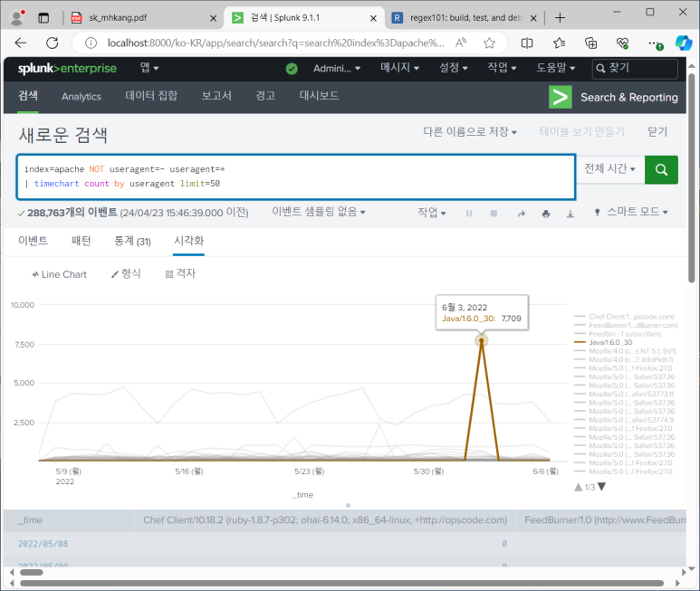This screenshot has height=591, width=700.
Task: Go to previous legend page arrow
Action: point(578,487)
